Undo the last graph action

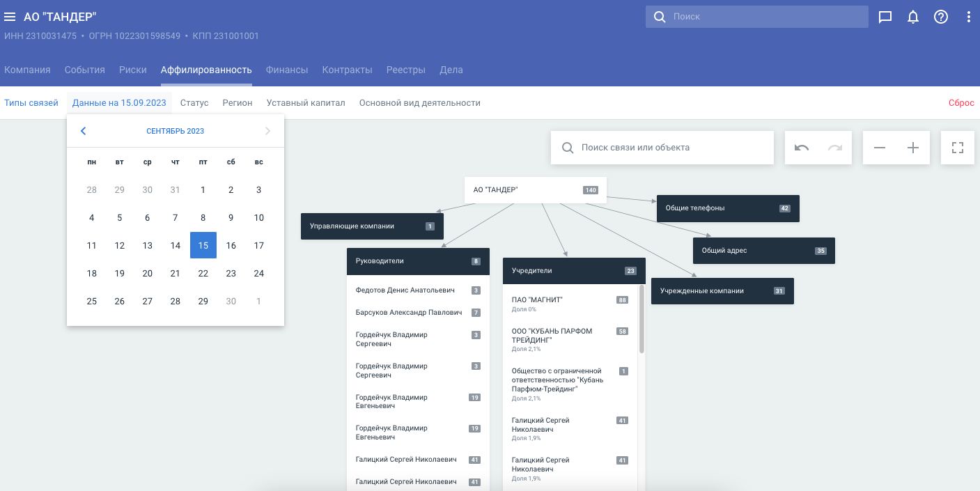[802, 148]
